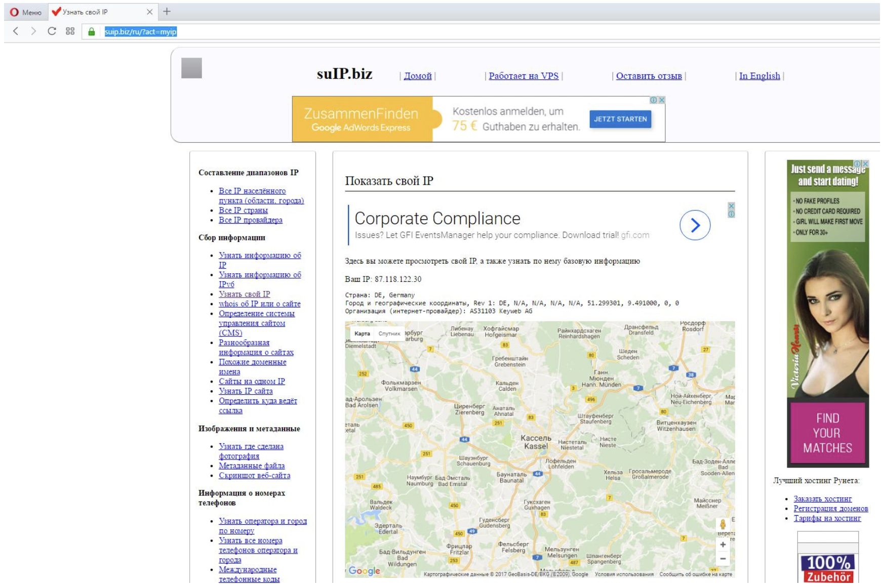Open the Speed Dial grid icon
The height and width of the screenshot is (588, 881).
pyautogui.click(x=70, y=31)
